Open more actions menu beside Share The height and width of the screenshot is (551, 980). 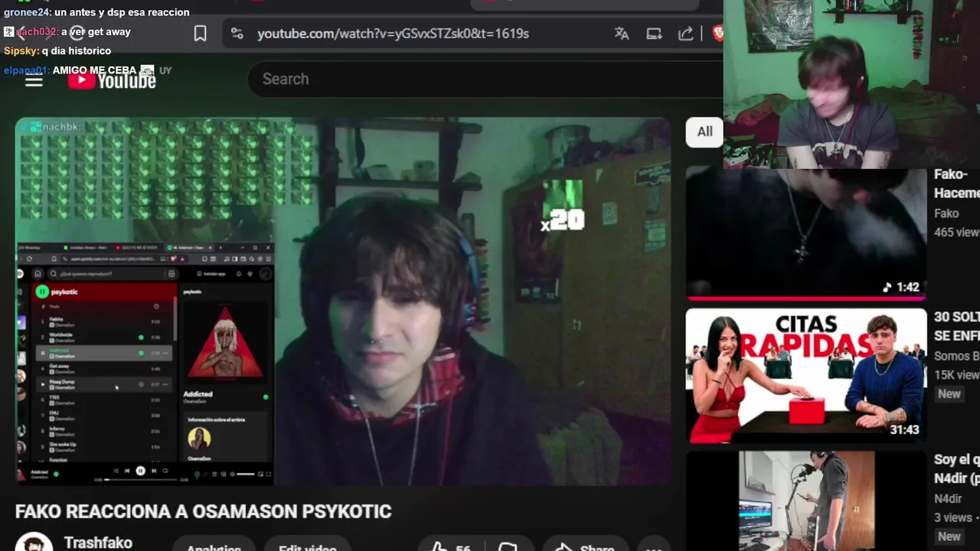(653, 546)
